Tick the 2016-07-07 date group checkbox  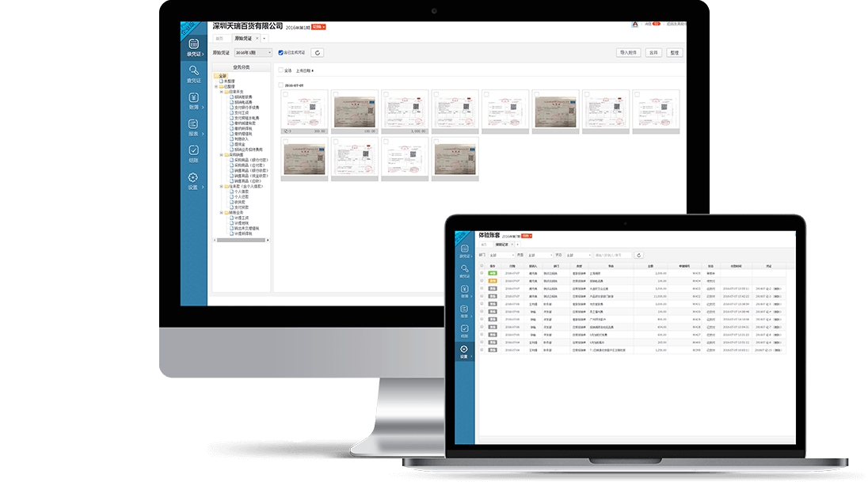(x=280, y=85)
